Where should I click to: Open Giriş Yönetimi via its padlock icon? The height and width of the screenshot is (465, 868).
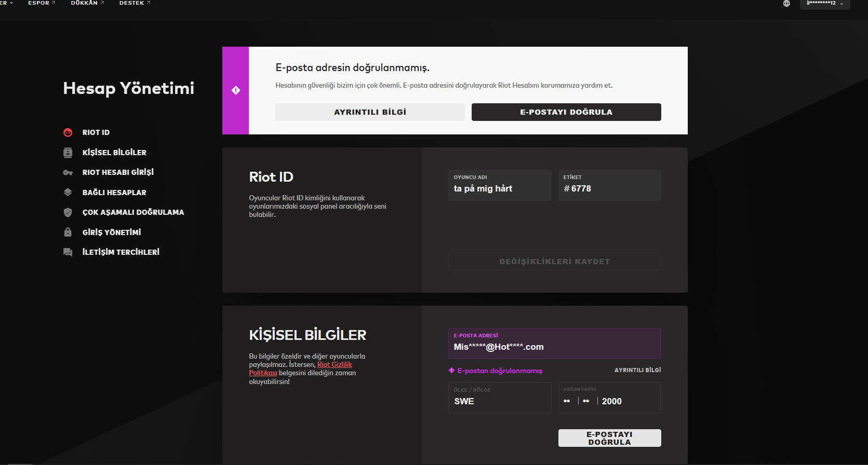point(68,232)
